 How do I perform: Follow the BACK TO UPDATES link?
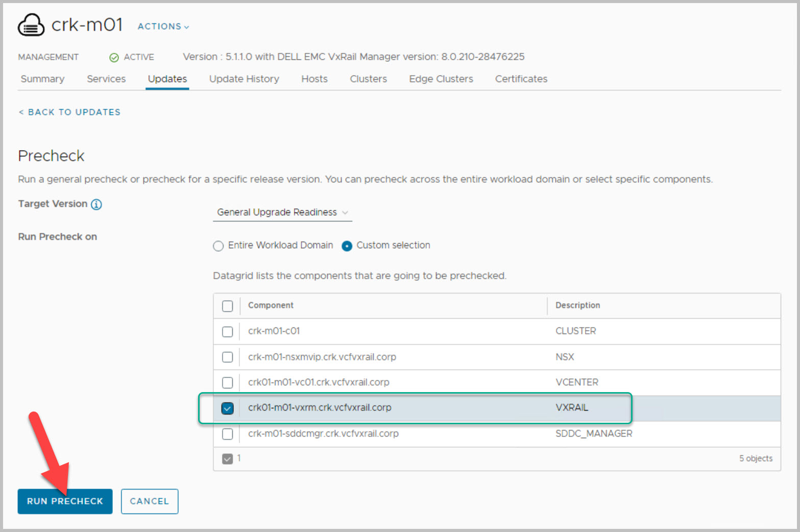pyautogui.click(x=70, y=112)
